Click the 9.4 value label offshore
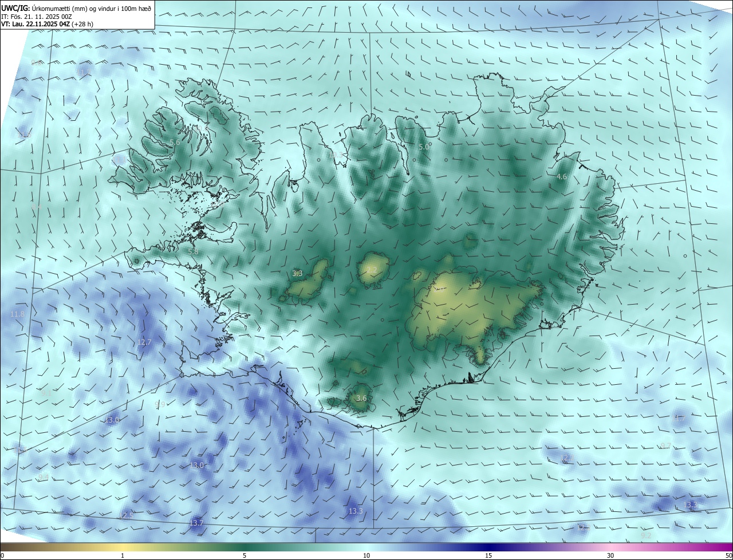 coord(44,478)
